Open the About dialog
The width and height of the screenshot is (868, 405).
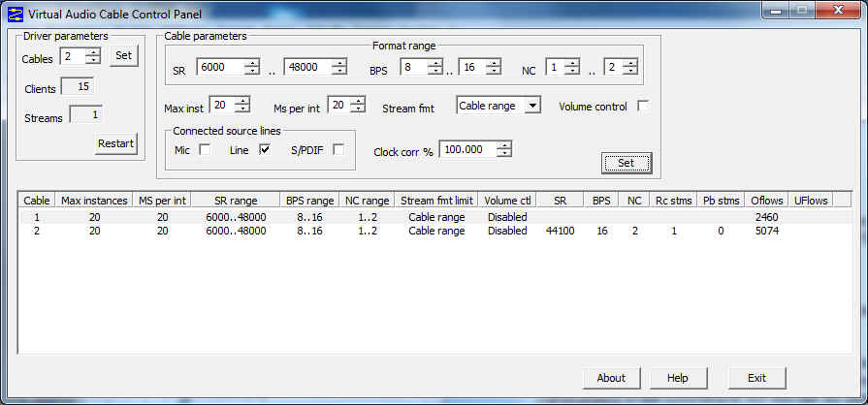[611, 379]
